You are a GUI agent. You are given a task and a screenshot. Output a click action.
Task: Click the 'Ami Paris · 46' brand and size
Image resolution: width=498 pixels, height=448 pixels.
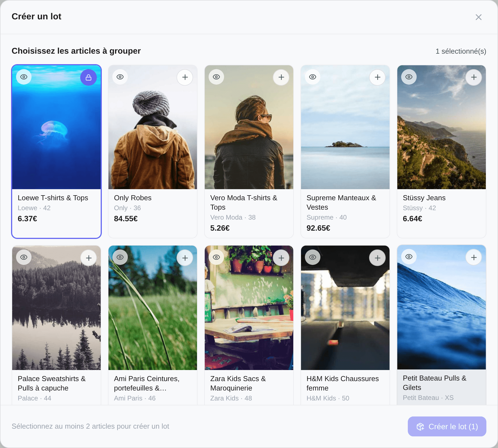135,398
